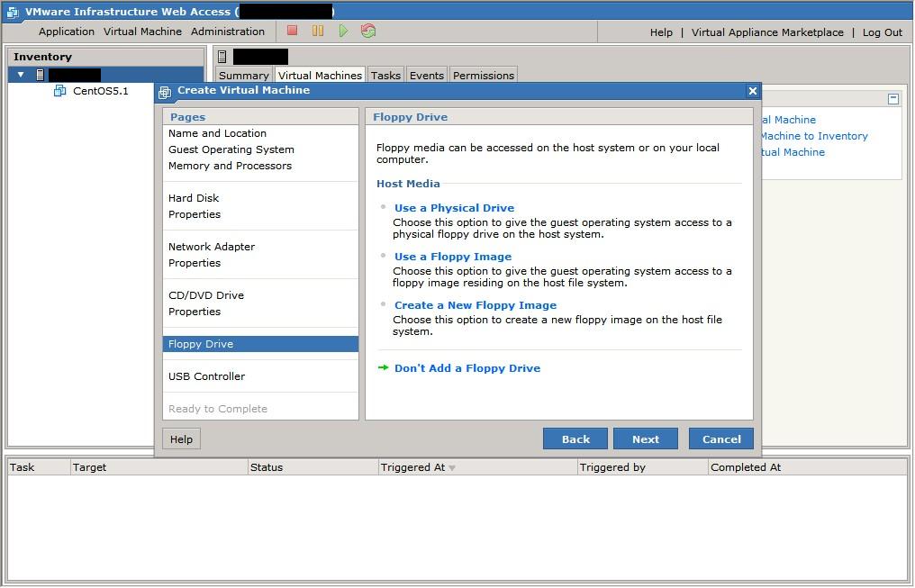Select Don't Add a Floppy Drive
Screen dimensions: 915x588
tap(467, 368)
